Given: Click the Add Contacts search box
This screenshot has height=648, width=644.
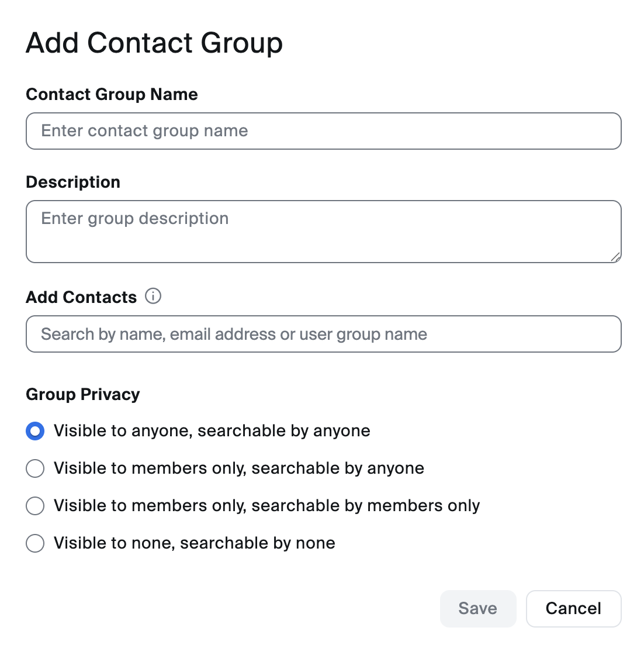Looking at the screenshot, I should coord(323,334).
